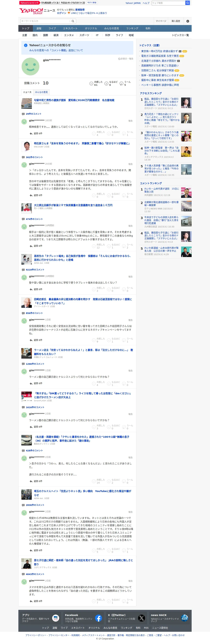The width and height of the screenshot is (210, 644).
Task: Open the コメント機能 追加について notice link
Action: point(56,50)
